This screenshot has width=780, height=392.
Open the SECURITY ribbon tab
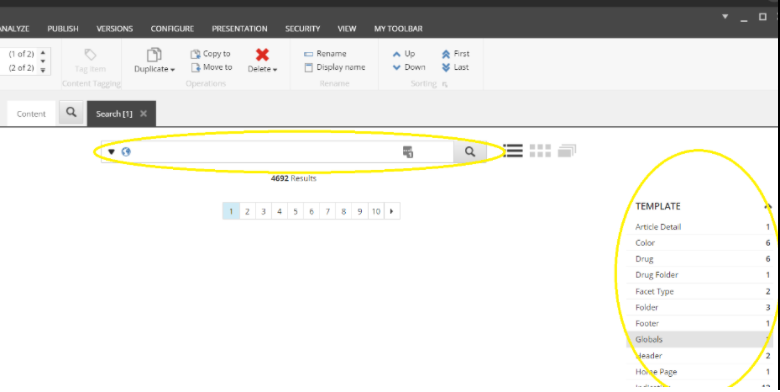click(x=302, y=29)
